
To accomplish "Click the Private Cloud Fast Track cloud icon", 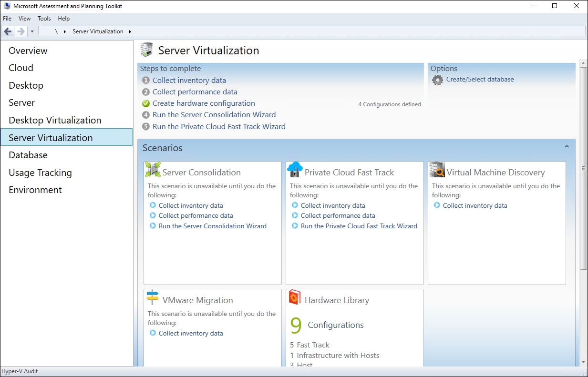I will pos(295,170).
